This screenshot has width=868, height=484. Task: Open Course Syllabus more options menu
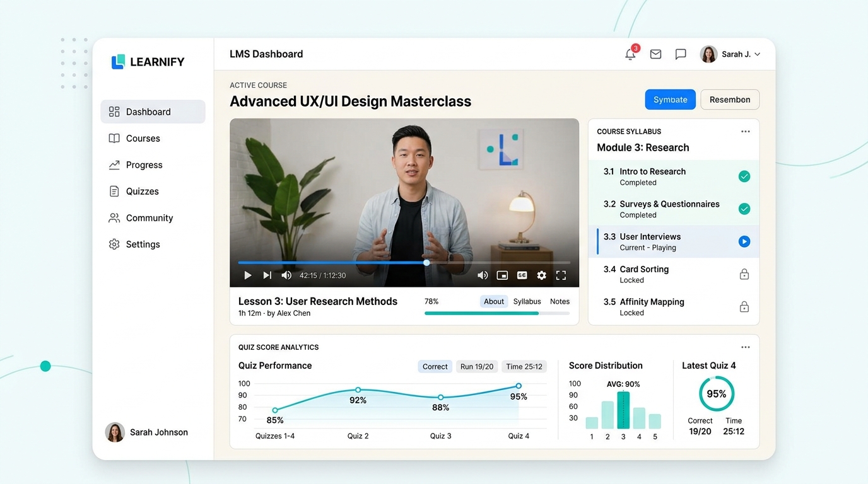746,132
